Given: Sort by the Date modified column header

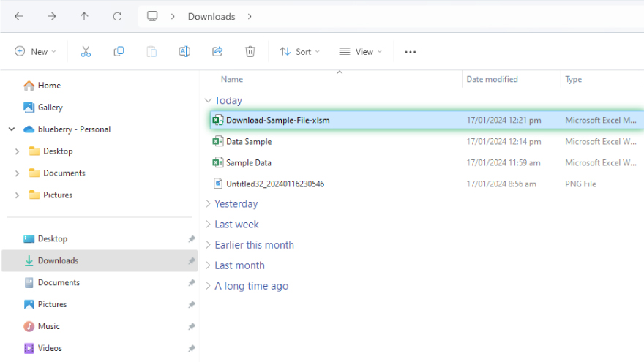Looking at the screenshot, I should point(492,79).
